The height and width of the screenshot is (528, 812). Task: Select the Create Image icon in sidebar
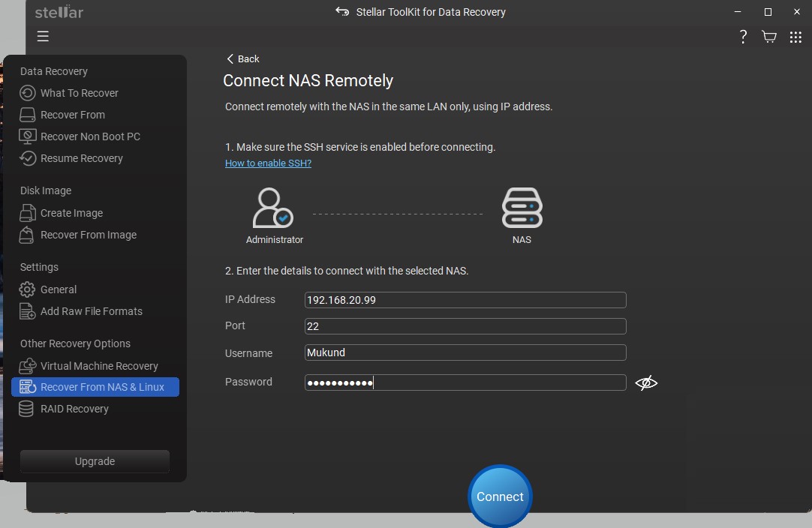click(28, 213)
